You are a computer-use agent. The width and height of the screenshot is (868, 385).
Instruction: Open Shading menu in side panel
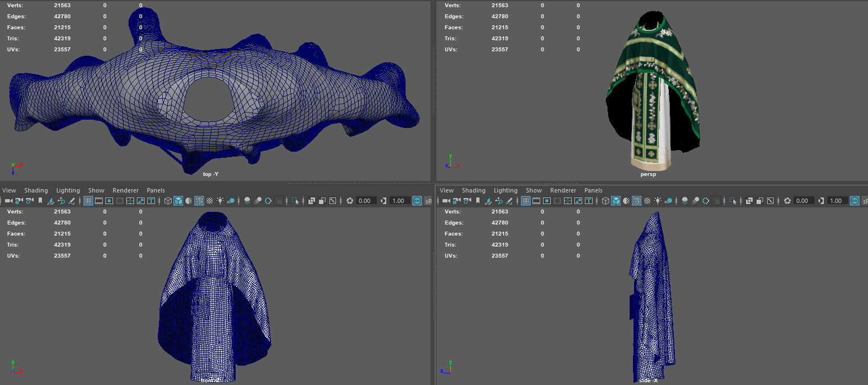click(x=473, y=190)
